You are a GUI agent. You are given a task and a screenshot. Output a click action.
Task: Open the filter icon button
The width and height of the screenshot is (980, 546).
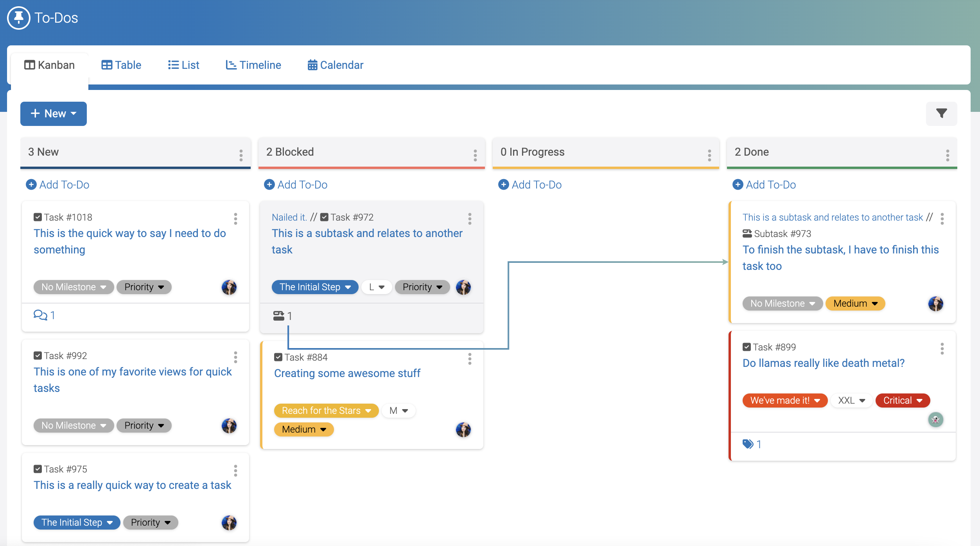click(941, 113)
